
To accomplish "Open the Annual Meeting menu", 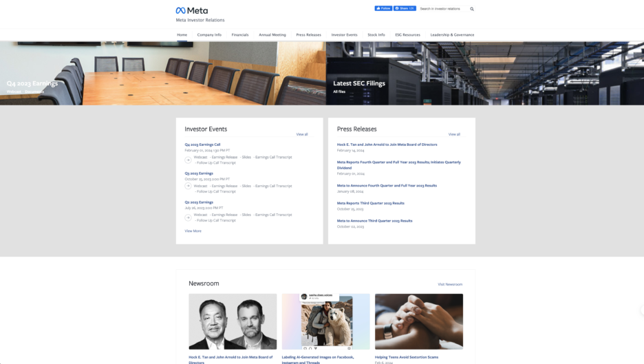I will click(x=272, y=35).
